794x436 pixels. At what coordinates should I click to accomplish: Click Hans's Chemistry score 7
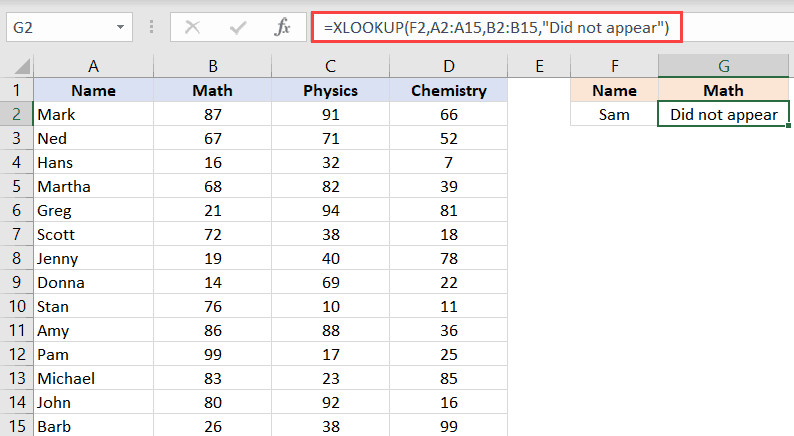449,163
